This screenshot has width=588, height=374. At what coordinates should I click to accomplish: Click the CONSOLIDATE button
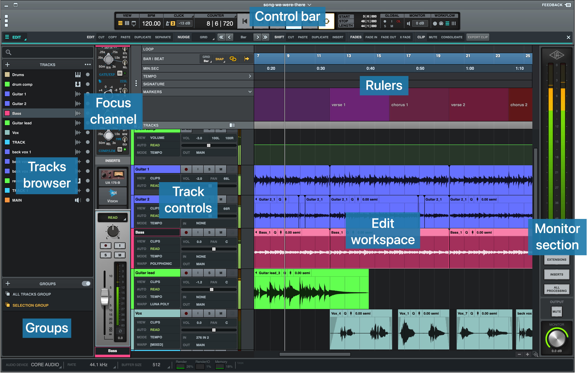pyautogui.click(x=451, y=37)
